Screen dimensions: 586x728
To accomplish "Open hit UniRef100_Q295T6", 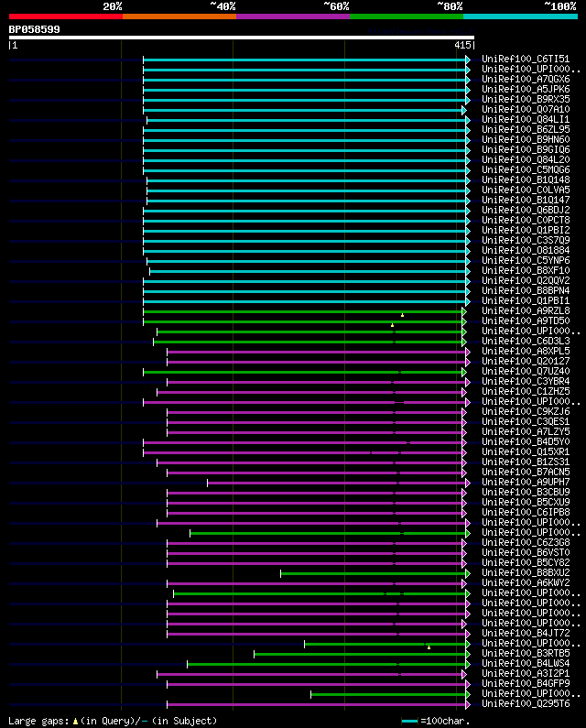I will point(526,703).
